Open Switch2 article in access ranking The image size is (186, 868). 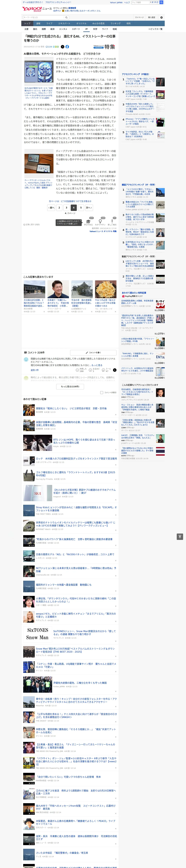140,81
